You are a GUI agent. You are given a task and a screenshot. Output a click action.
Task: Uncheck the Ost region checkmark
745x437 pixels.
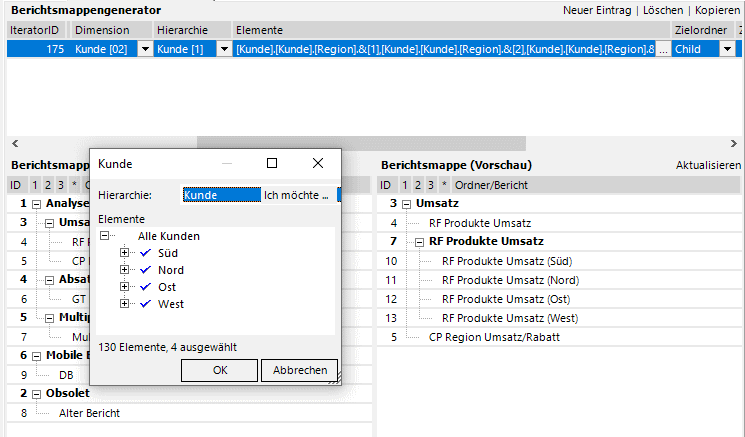(x=146, y=287)
